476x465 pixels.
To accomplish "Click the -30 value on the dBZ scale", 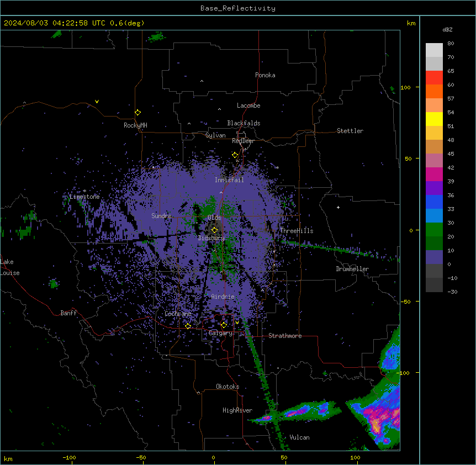I will 452,292.
